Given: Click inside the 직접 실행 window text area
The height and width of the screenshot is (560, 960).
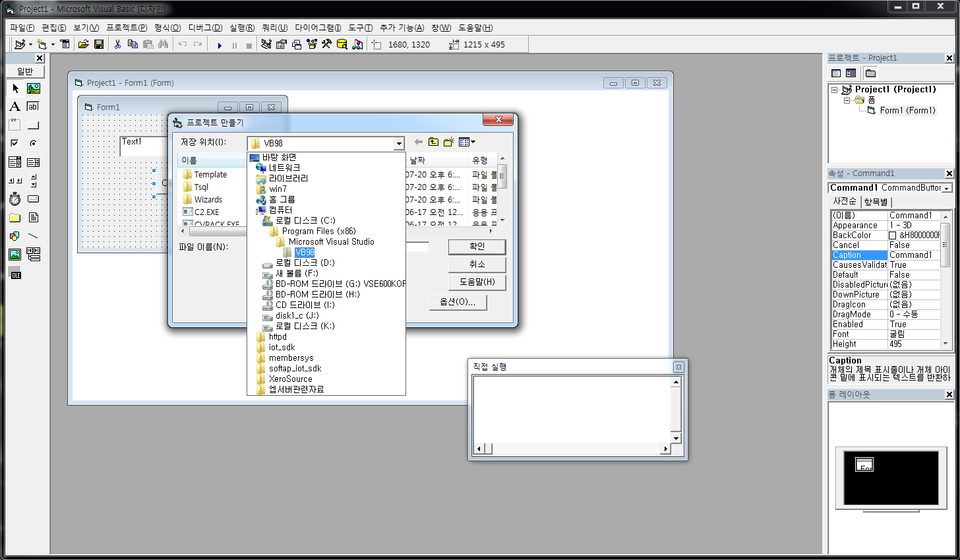Looking at the screenshot, I should pyautogui.click(x=573, y=409).
